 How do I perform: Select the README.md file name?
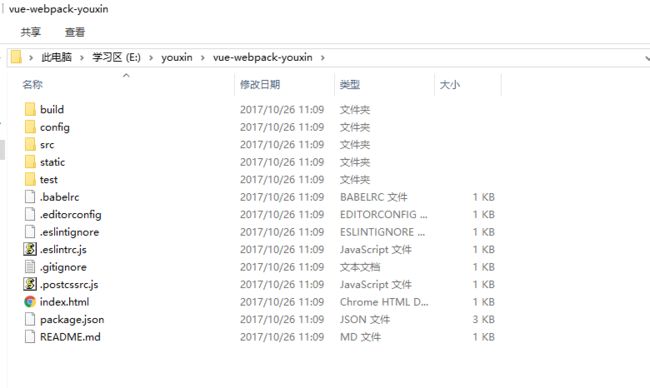coord(70,337)
